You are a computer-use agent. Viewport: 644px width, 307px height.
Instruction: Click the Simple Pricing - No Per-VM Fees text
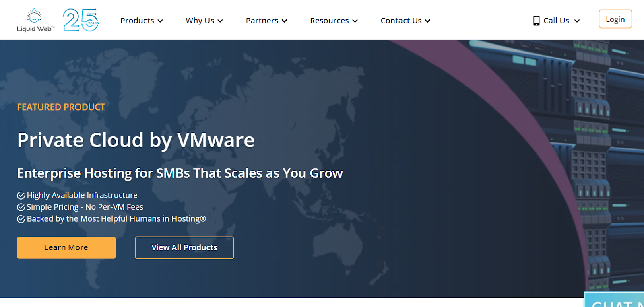coord(85,207)
